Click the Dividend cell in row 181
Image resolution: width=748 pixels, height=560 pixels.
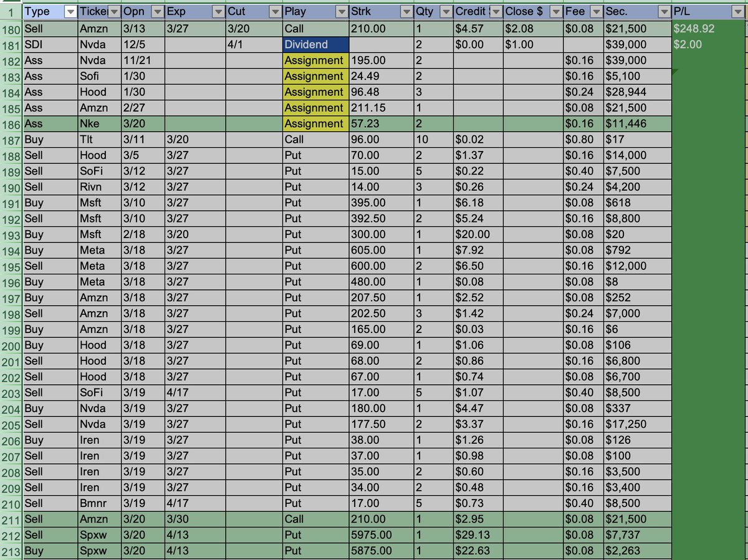[315, 44]
